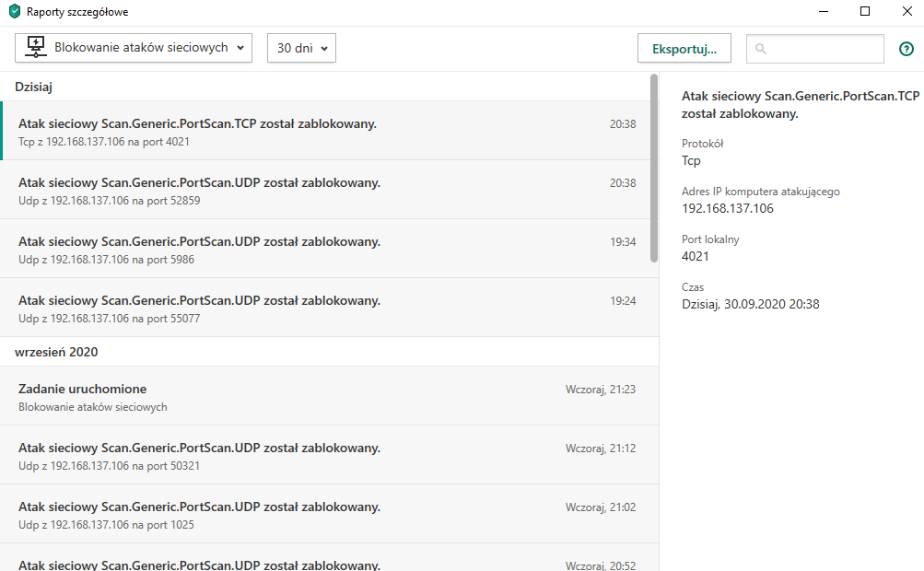Open the 30 dni period dropdown
Image resolution: width=924 pixels, height=571 pixels.
click(301, 48)
